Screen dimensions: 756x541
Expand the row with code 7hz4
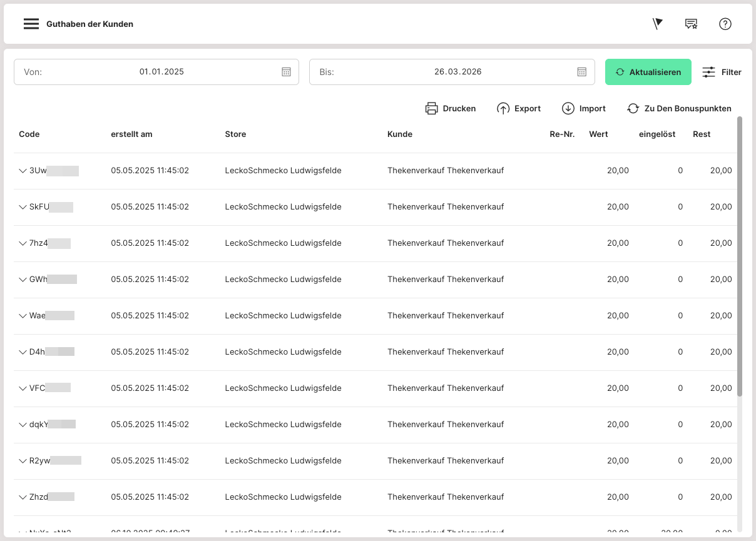click(x=23, y=243)
